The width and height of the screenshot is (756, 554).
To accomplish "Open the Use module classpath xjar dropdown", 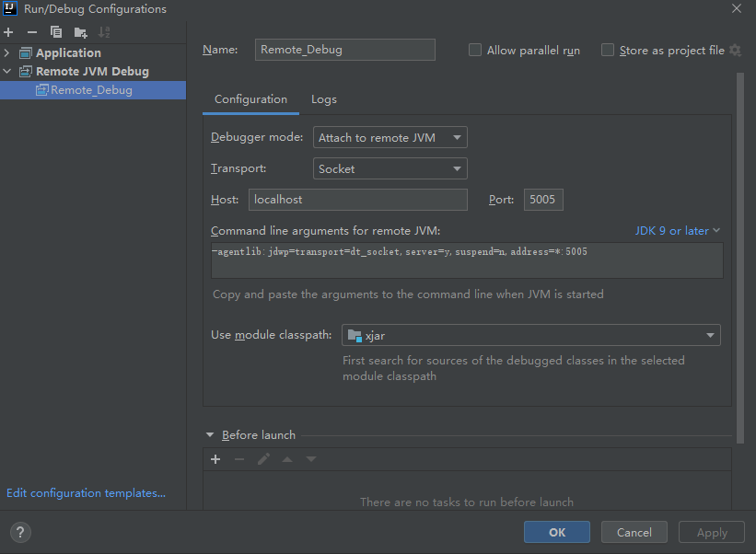I will pyautogui.click(x=530, y=336).
